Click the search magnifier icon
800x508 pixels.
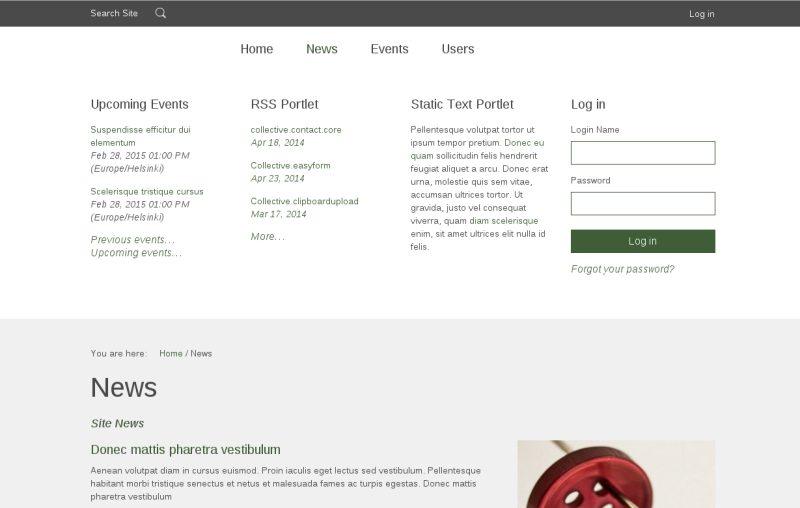point(161,13)
